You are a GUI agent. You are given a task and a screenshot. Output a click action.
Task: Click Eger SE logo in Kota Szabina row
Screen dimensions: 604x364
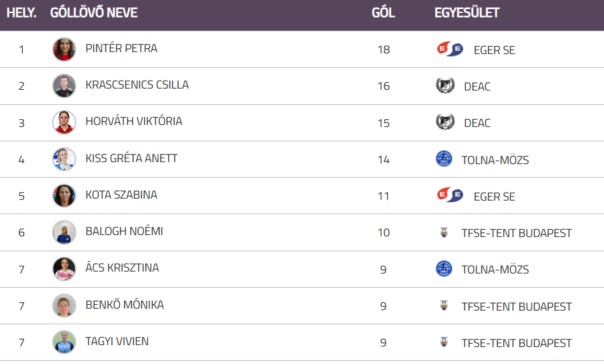coord(450,196)
